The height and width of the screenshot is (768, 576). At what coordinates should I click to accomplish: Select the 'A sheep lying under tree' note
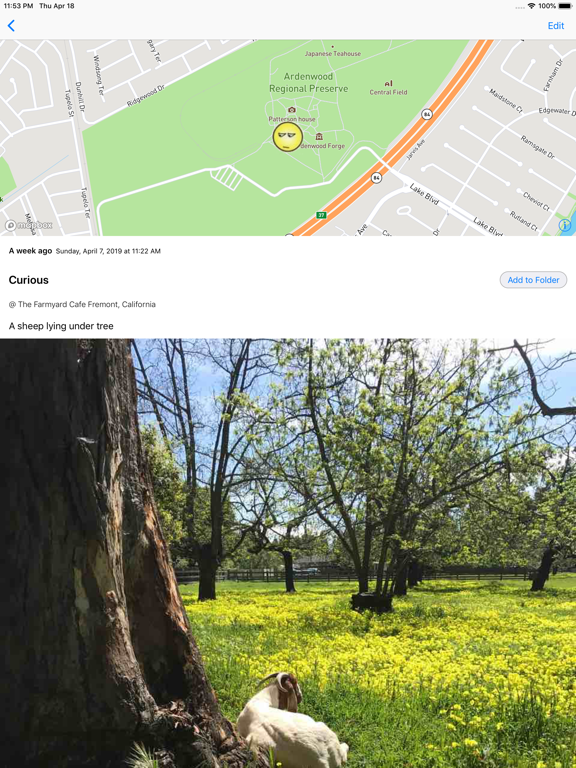pos(61,326)
